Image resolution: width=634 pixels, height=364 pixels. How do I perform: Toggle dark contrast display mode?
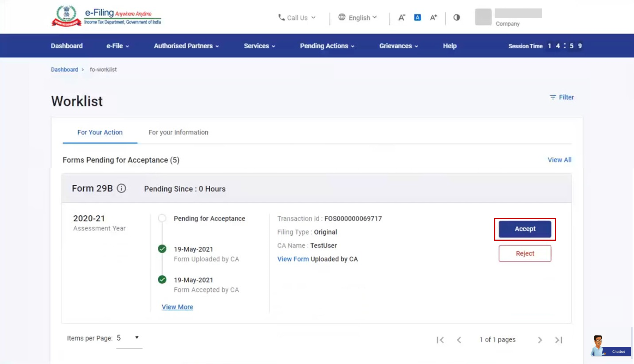point(456,17)
